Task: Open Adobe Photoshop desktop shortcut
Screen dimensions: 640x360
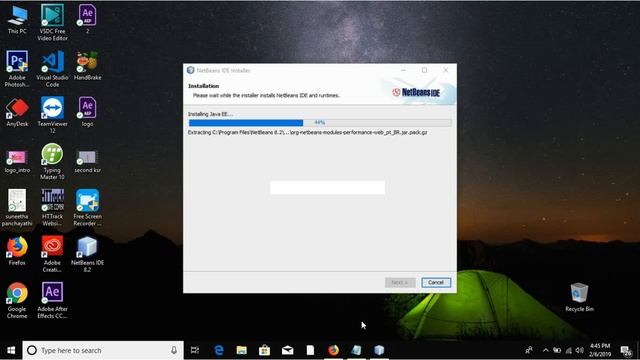Action: click(x=17, y=69)
